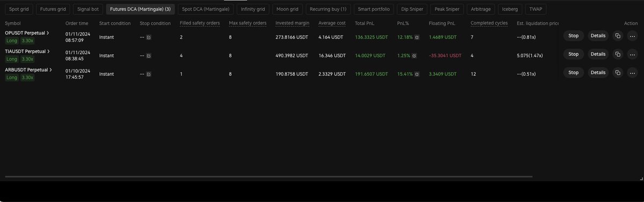Open TIAUSDT Perpetual symbol link
The height and width of the screenshot is (202, 644).
pos(27,51)
